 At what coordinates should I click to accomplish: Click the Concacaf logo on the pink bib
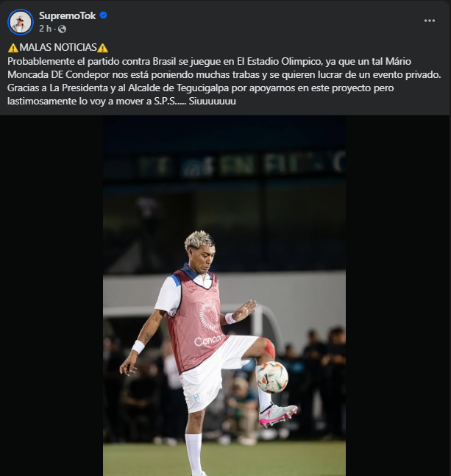point(210,341)
